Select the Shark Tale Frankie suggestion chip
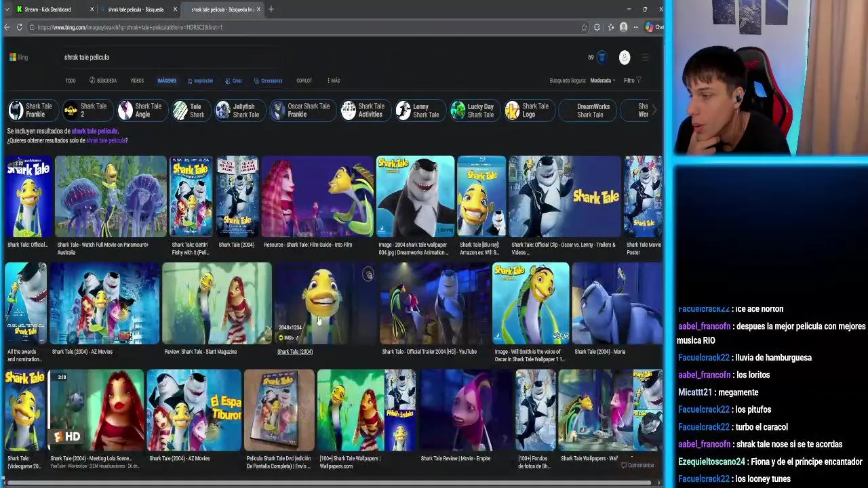This screenshot has width=868, height=488. point(31,110)
